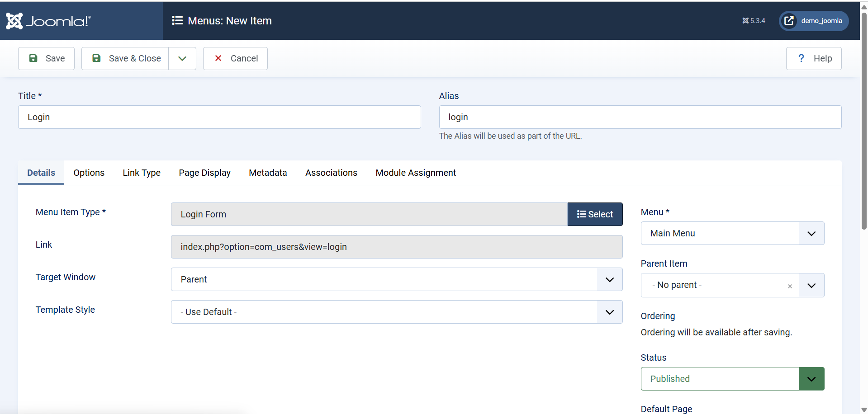The height and width of the screenshot is (414, 868).
Task: Click the menu list icon in header
Action: click(x=177, y=21)
